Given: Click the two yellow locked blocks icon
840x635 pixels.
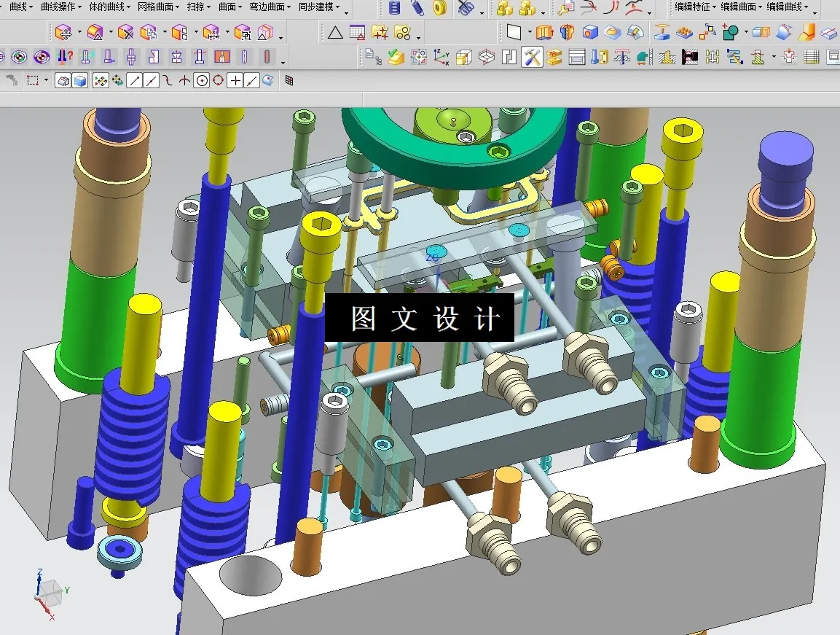Looking at the screenshot, I should pyautogui.click(x=505, y=7).
